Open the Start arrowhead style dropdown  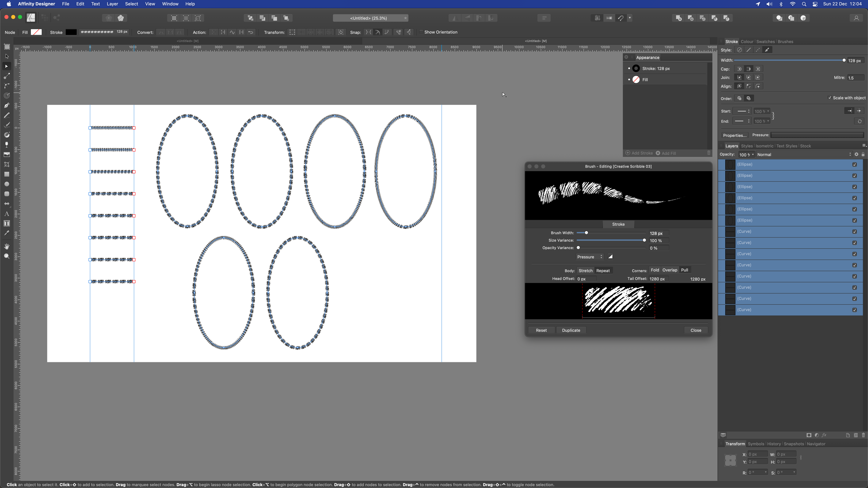(x=742, y=111)
